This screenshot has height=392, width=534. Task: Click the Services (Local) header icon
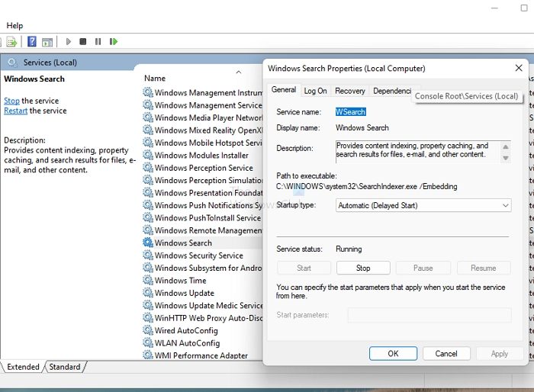pos(12,63)
